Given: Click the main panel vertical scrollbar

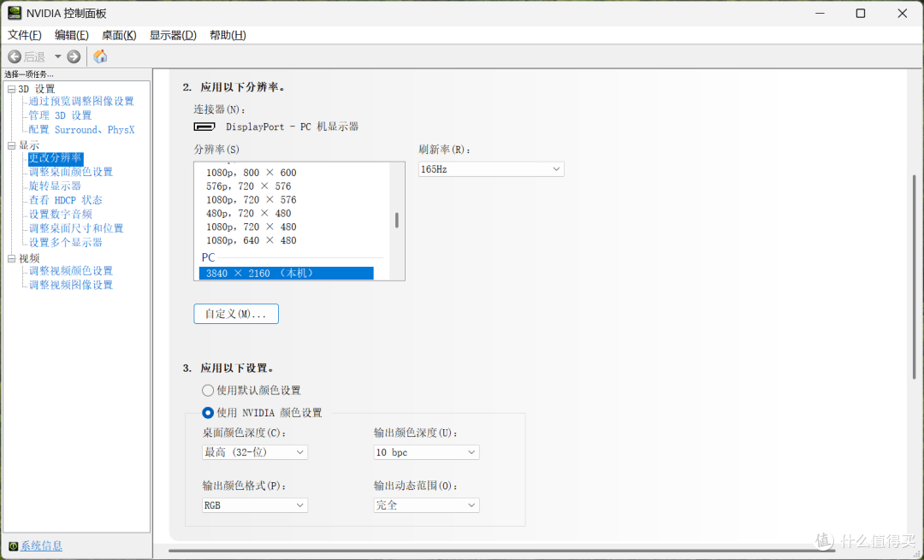Looking at the screenshot, I should tap(915, 277).
